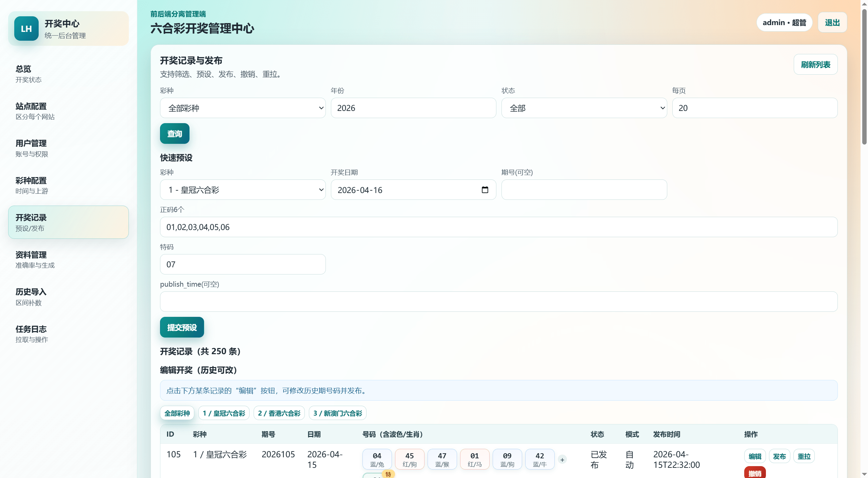Click the 1 / 皇冠六合彩 cell in row 105

click(220, 454)
